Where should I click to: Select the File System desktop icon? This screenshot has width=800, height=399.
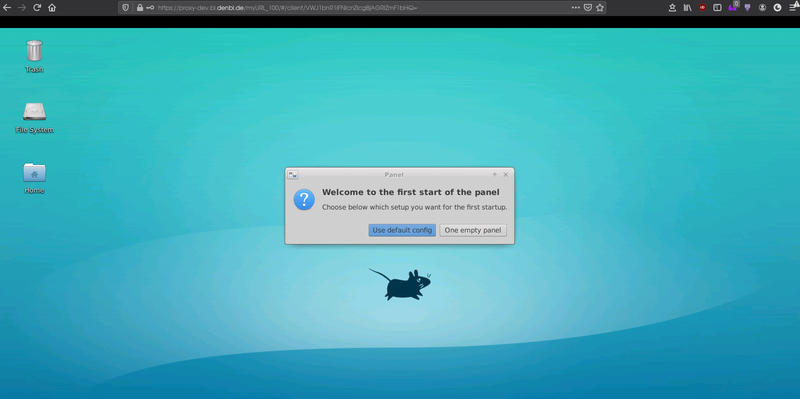pyautogui.click(x=34, y=118)
